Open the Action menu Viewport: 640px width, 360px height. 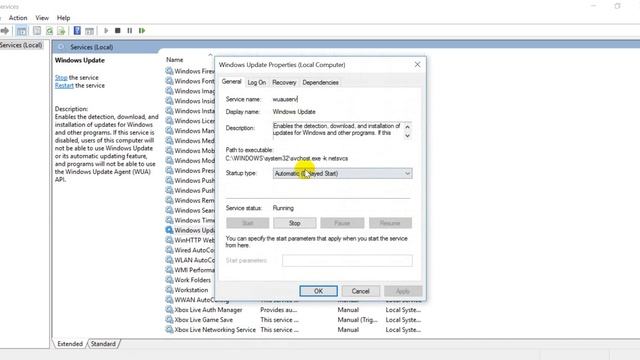pyautogui.click(x=18, y=18)
